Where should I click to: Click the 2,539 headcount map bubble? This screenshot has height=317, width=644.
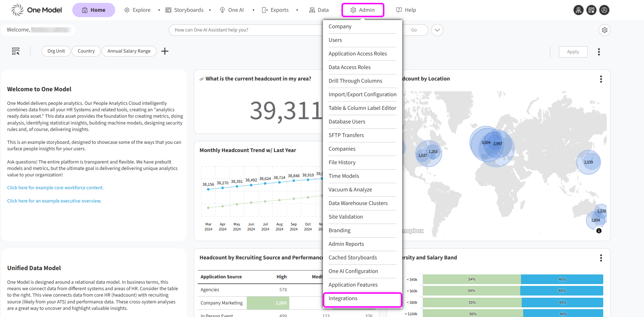(588, 162)
